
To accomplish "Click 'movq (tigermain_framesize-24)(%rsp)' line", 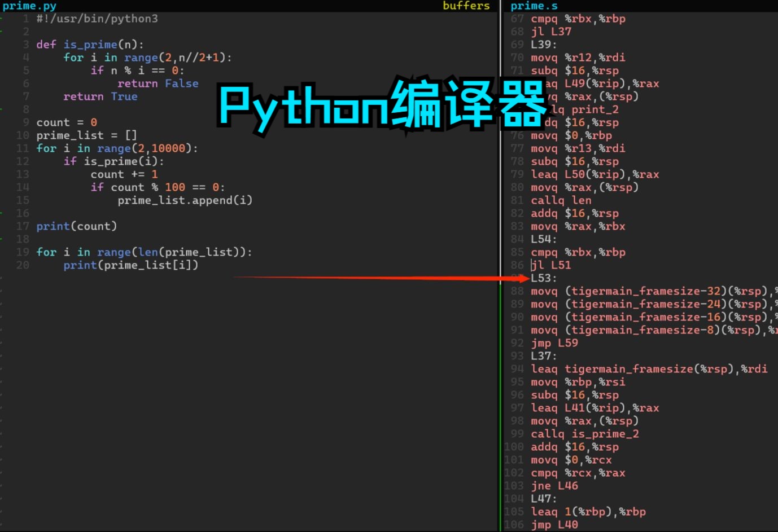I will pyautogui.click(x=654, y=304).
